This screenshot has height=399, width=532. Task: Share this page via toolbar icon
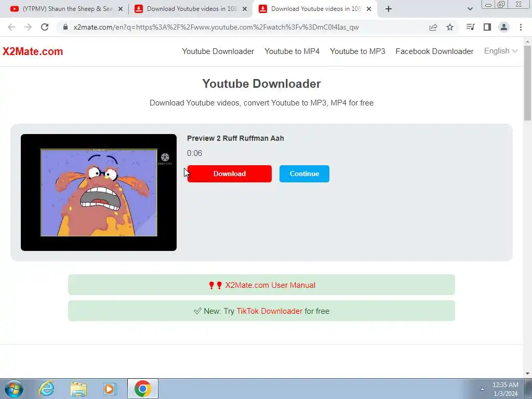[433, 27]
